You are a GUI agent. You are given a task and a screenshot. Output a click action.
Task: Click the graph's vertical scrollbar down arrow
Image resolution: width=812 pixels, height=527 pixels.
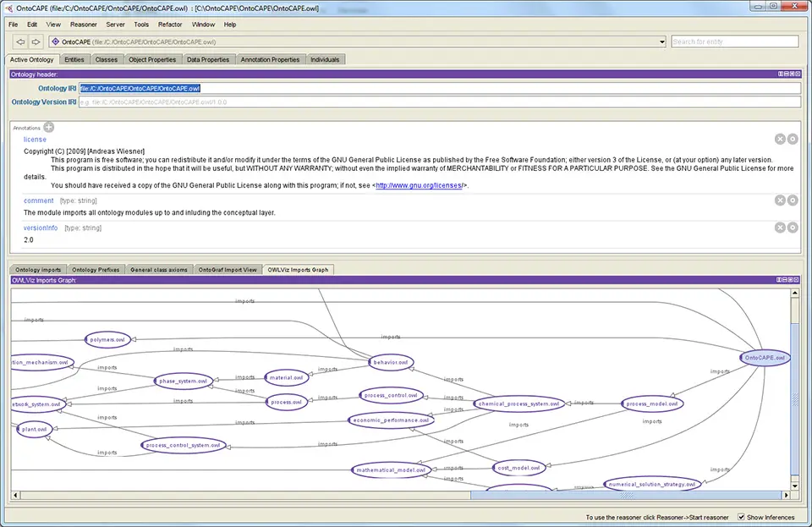pyautogui.click(x=793, y=486)
